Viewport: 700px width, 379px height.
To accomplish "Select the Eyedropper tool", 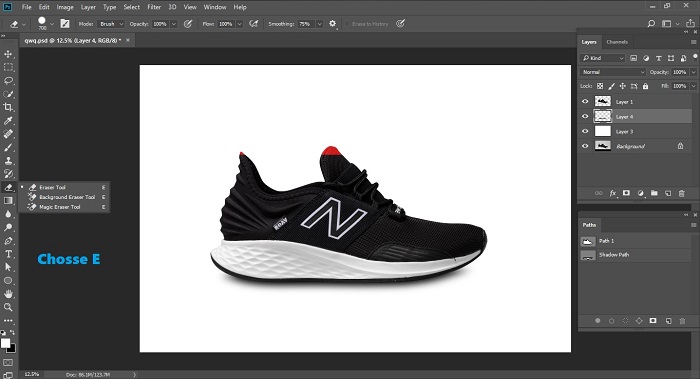I will 8,121.
